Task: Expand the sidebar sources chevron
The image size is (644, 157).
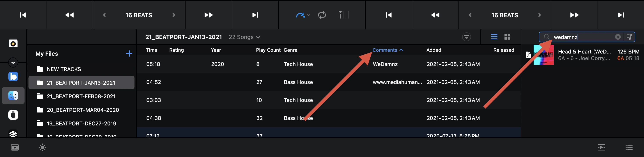Action: 13,62
